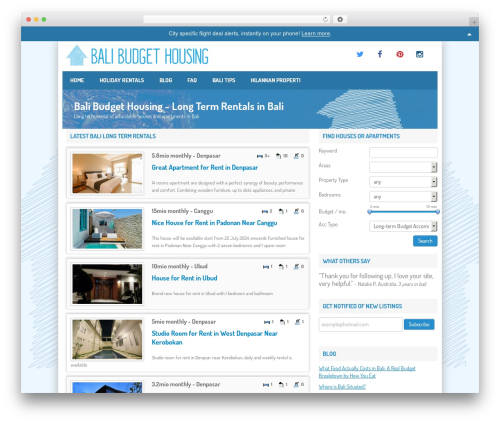Screen dimensions: 500x423
Task: Click '3.2mio monthly - Denpasar' price text
Action: click(x=186, y=384)
